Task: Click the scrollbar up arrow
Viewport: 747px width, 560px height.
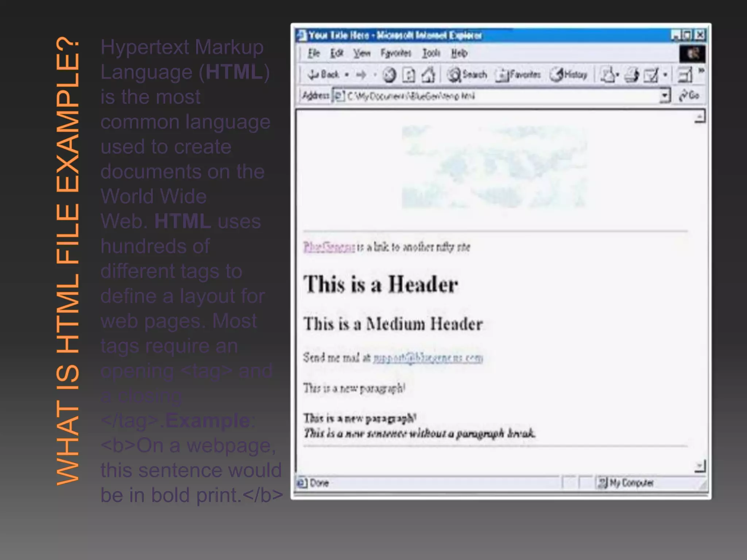Action: [x=700, y=117]
